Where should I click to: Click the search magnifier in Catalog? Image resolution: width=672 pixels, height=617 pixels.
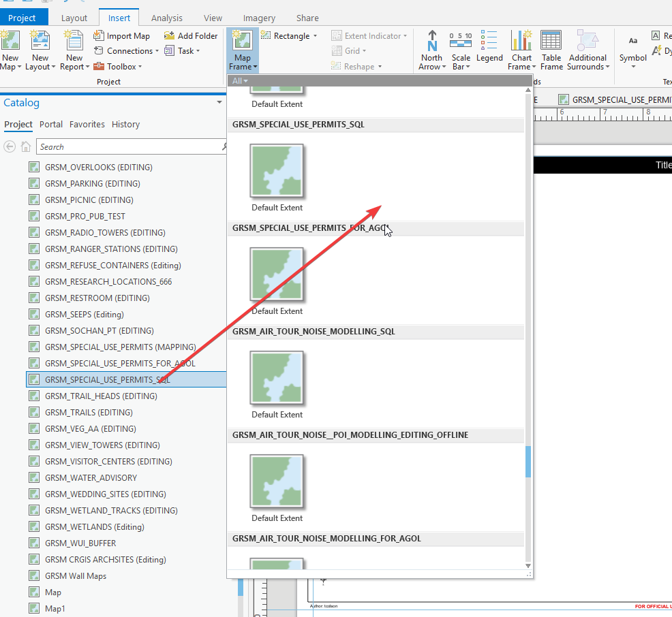click(224, 146)
